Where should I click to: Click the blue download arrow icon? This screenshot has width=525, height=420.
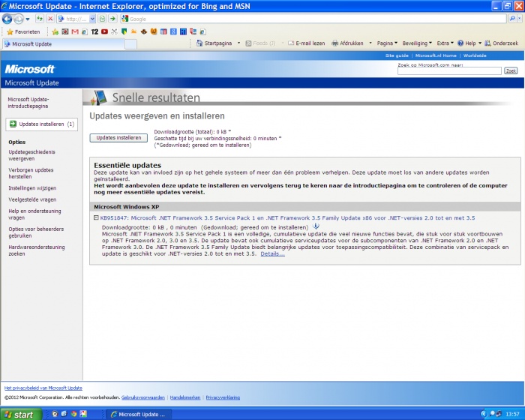(x=316, y=226)
